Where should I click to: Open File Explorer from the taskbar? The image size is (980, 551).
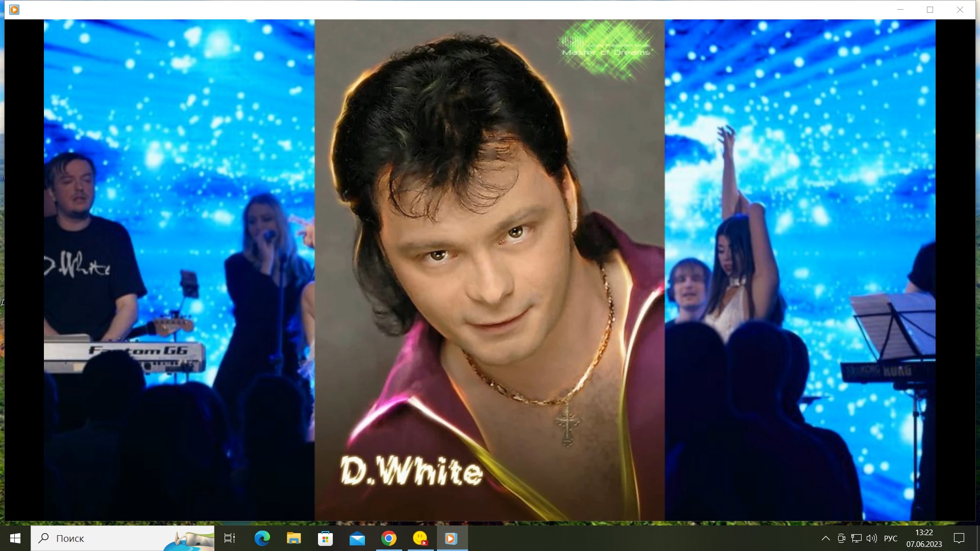pos(293,538)
